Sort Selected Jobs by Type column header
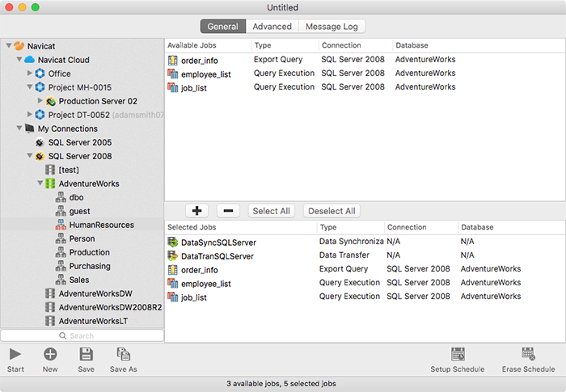Viewport: 566px width, 392px height. [x=350, y=227]
